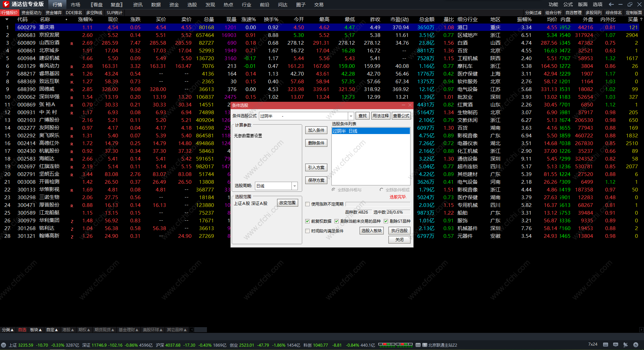Viewport: 644px width, 350px height.
Task: Toggle the 前复权数据 checkbox
Action: pyautogui.click(x=307, y=221)
